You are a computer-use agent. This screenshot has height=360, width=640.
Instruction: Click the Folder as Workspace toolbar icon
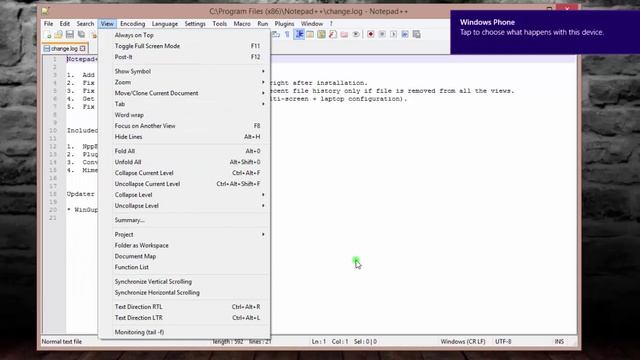pos(344,35)
